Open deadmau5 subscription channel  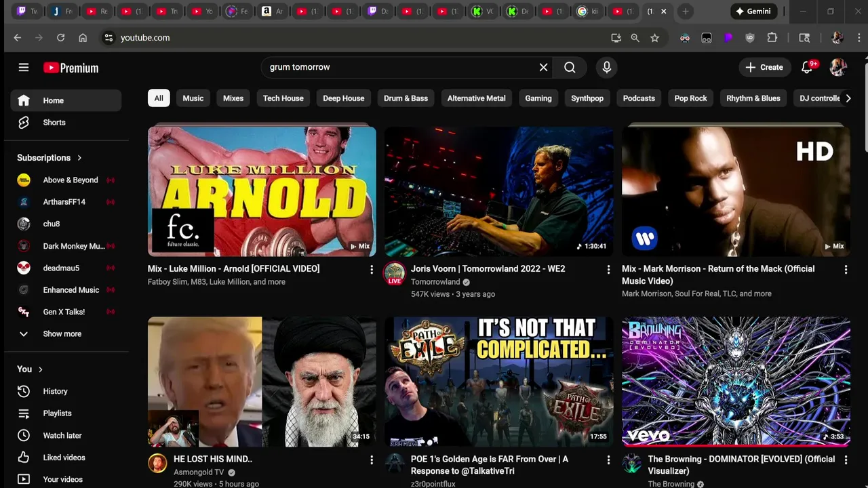click(66, 268)
